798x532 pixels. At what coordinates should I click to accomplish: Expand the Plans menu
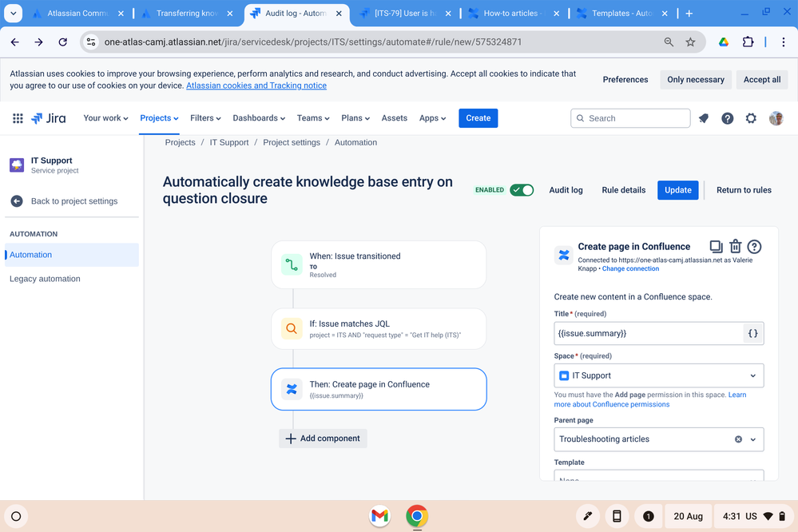coord(355,118)
